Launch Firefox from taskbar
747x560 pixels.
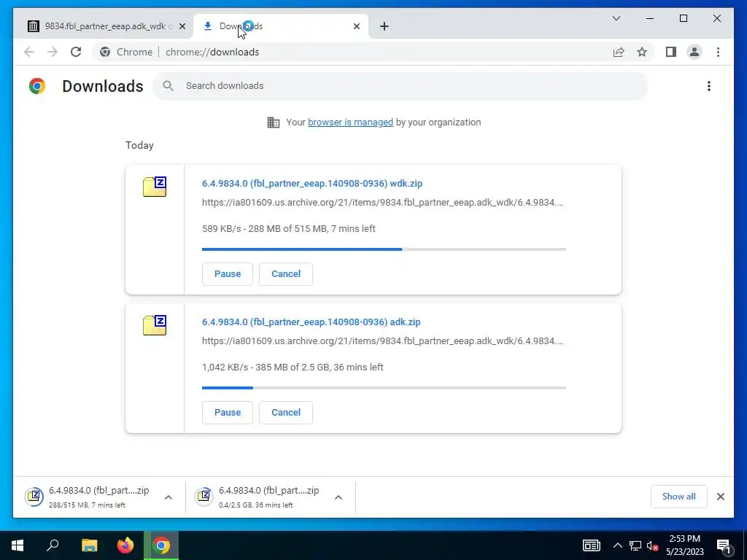coord(125,545)
